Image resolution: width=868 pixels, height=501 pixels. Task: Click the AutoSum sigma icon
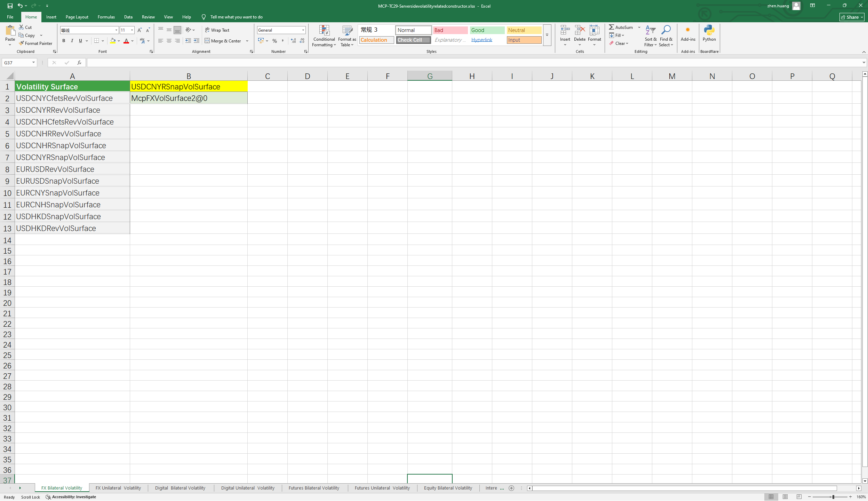611,27
